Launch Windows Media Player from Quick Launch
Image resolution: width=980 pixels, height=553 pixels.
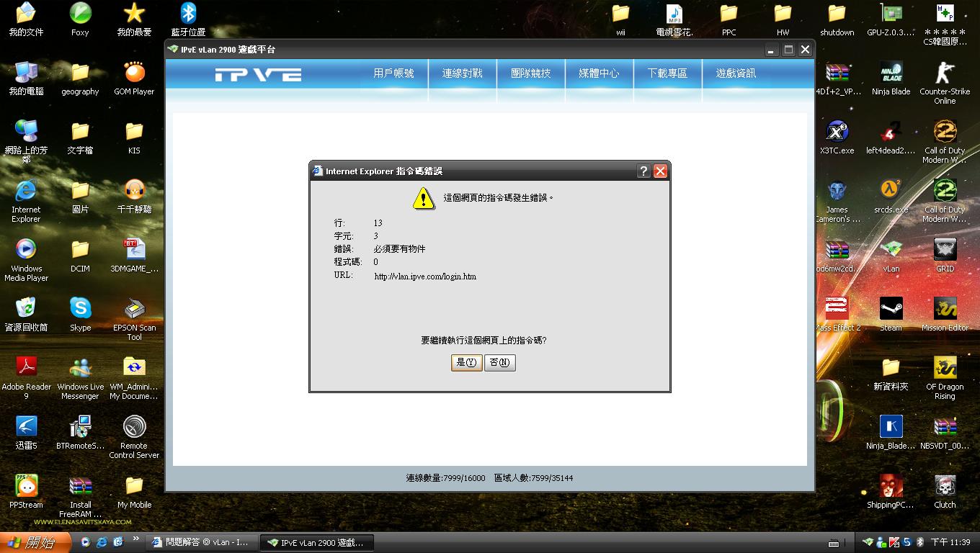(86, 542)
